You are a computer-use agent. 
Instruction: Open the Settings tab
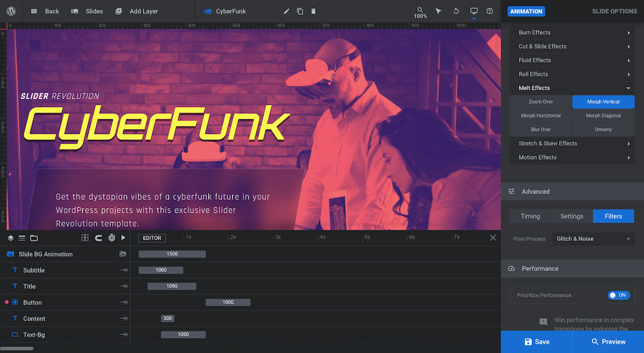click(x=572, y=216)
